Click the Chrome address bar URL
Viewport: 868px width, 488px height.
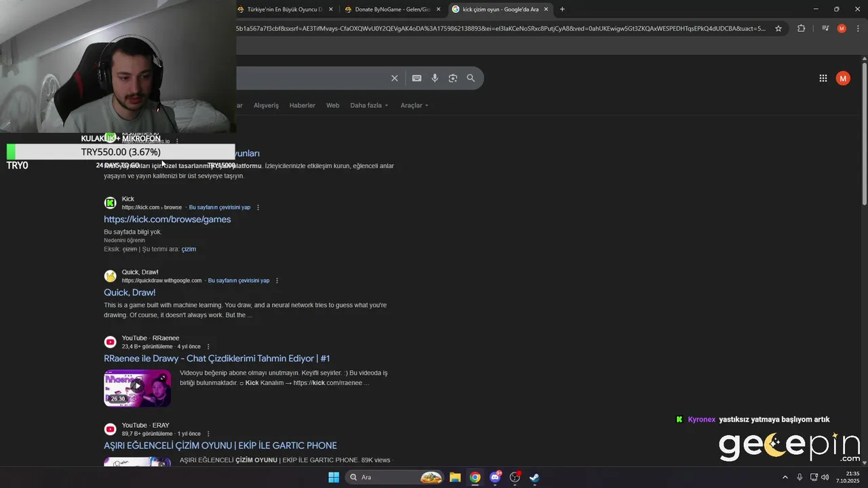[x=500, y=28]
